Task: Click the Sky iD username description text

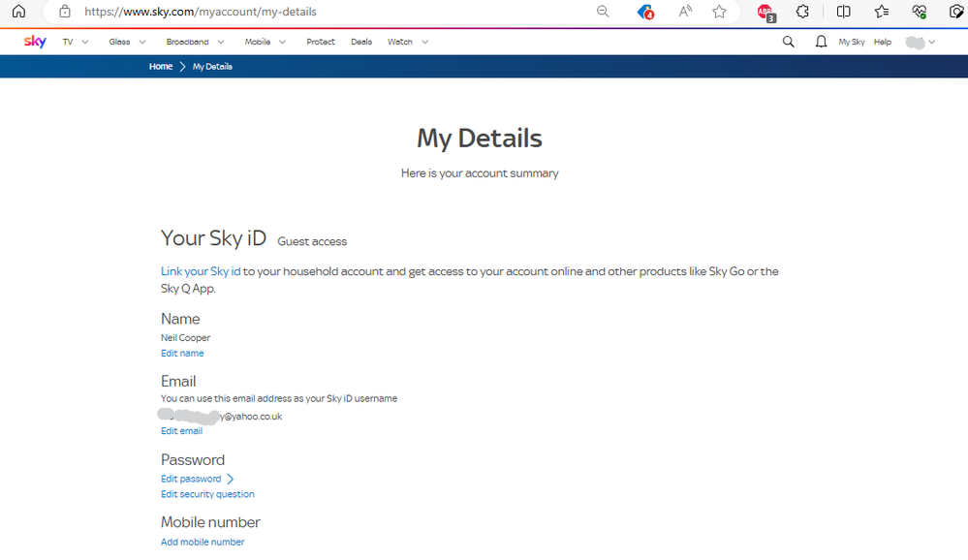Action: point(279,398)
